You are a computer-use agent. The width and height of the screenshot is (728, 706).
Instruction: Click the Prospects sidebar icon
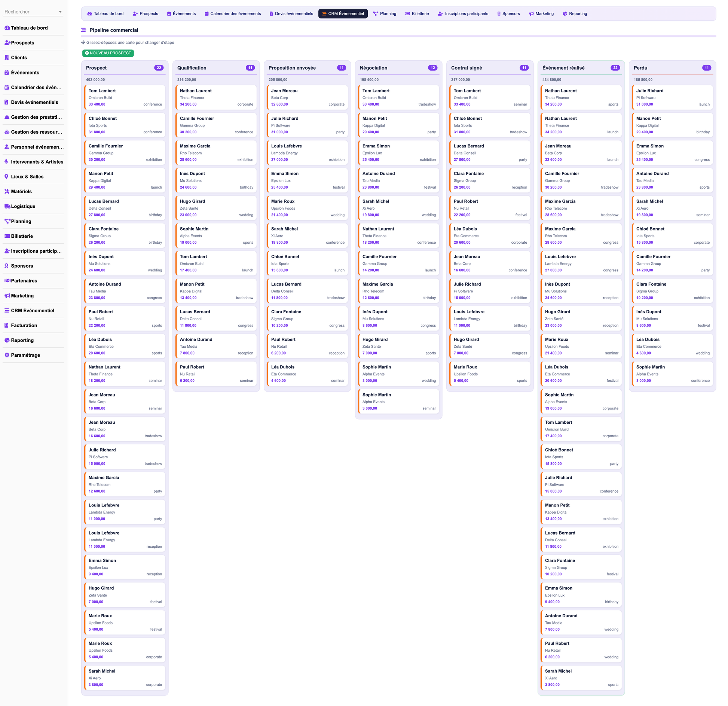coord(7,43)
